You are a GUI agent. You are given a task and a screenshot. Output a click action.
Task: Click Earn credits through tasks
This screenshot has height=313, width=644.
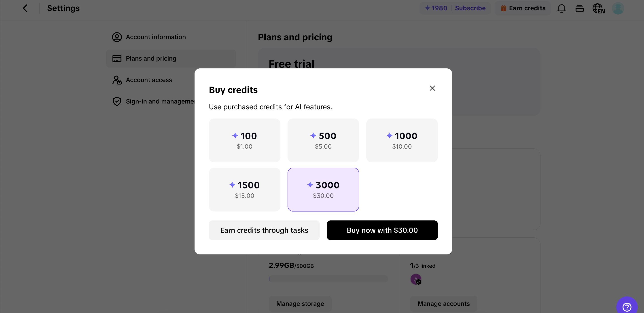(264, 230)
